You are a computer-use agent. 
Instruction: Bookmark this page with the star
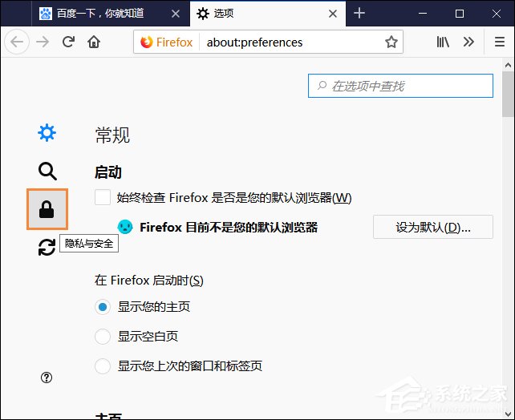[391, 42]
